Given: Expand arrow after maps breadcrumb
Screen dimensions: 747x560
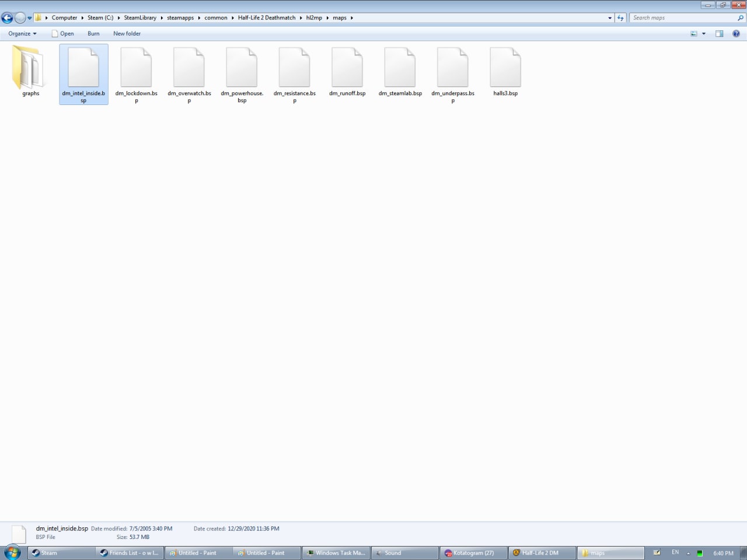Looking at the screenshot, I should pos(352,18).
